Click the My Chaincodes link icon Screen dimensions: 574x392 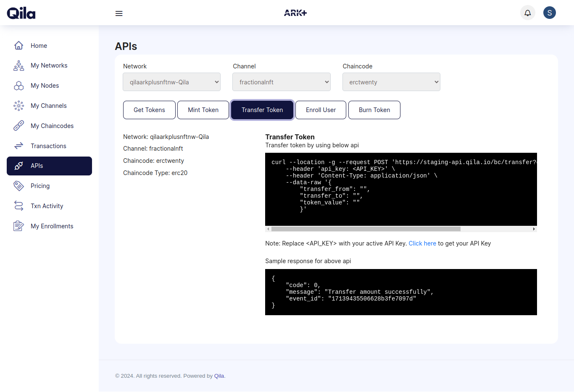point(18,126)
